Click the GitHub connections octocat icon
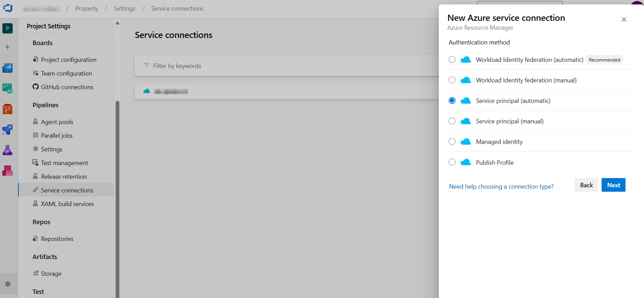This screenshot has width=644, height=298. 36,86
